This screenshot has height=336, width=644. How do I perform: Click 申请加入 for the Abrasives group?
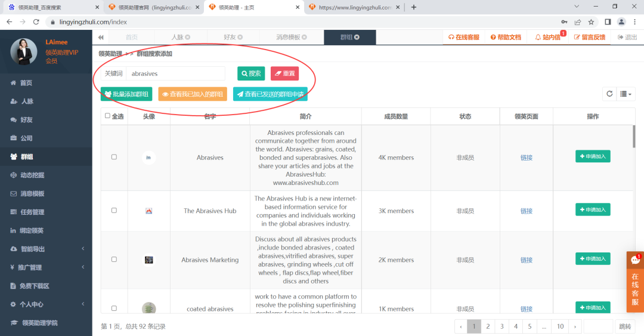[593, 156]
